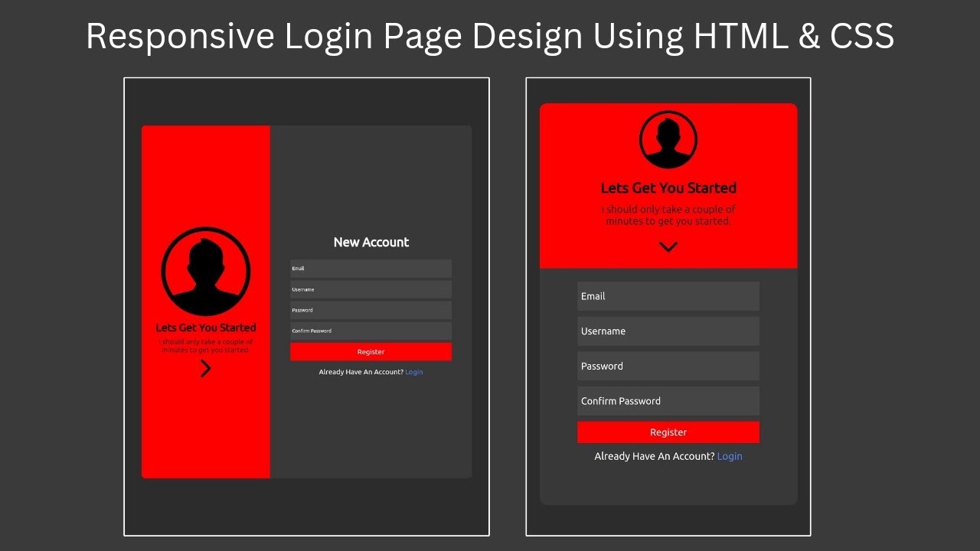Click 'Already Have An Account?' text in the left mockup
Viewport: 980px width, 551px height.
361,372
